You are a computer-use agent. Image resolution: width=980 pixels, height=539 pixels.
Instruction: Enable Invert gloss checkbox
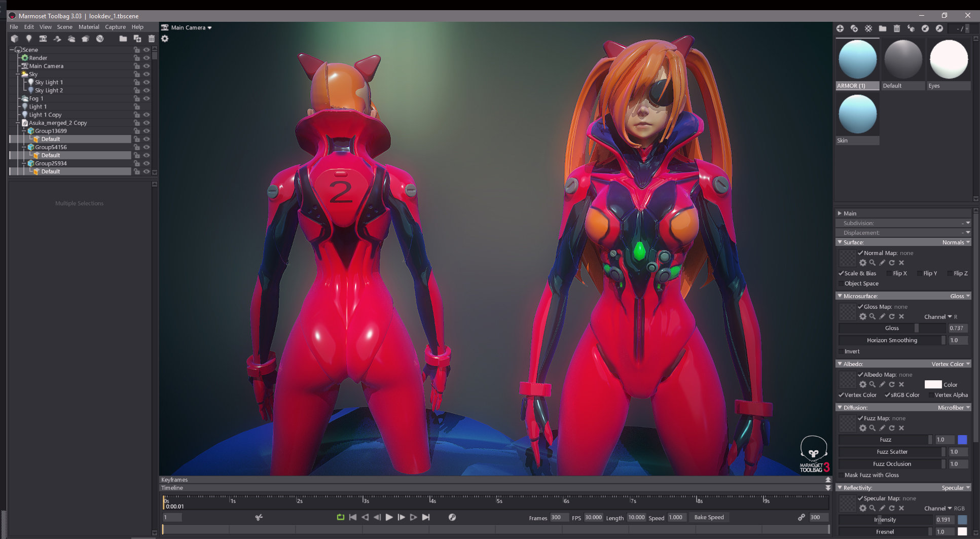coord(841,351)
